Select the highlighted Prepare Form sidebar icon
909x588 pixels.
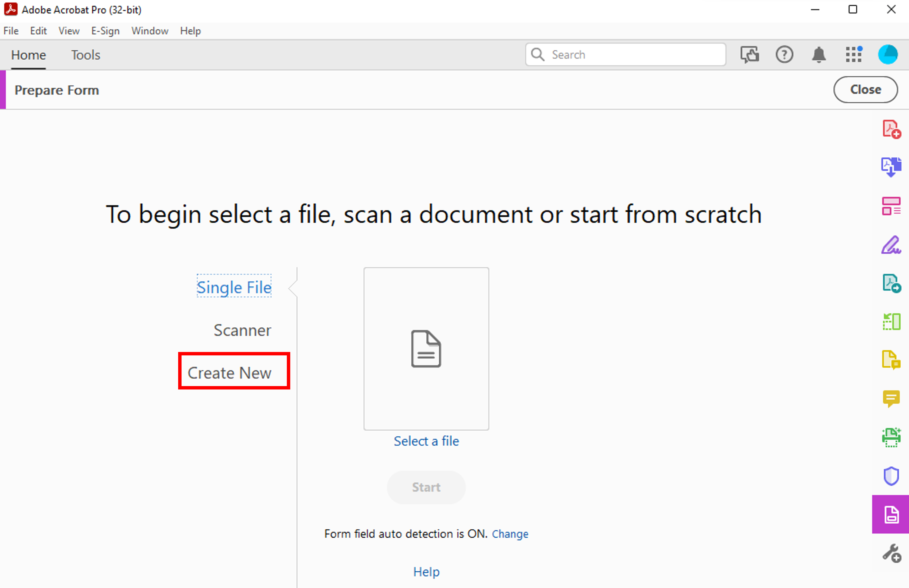[891, 514]
